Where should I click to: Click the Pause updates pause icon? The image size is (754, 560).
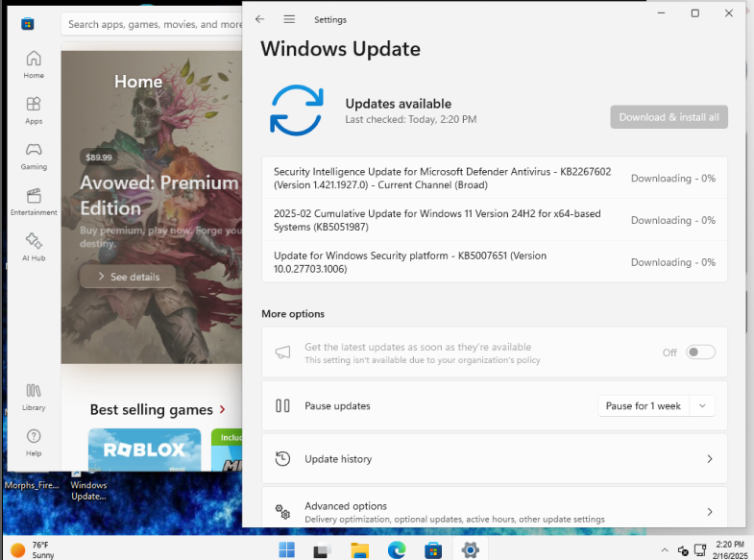(282, 405)
